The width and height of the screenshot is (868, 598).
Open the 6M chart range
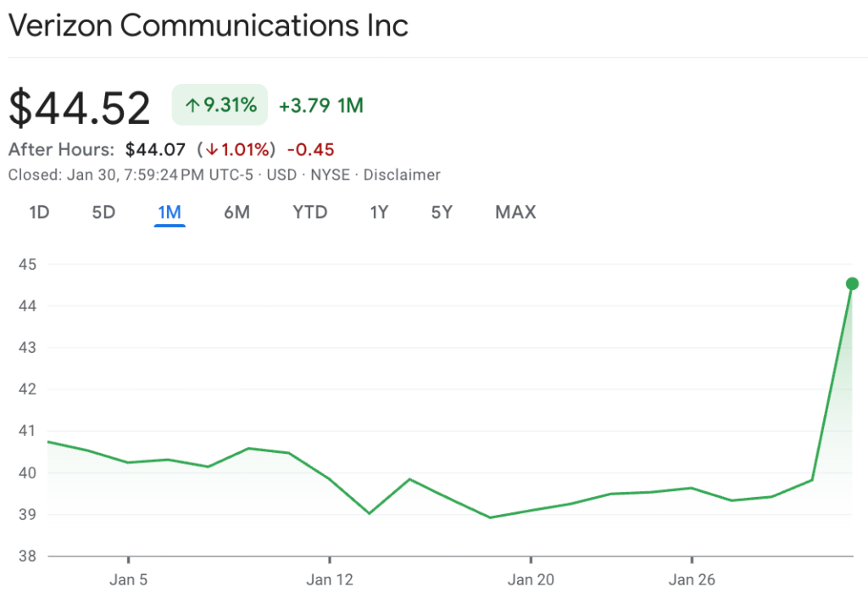[236, 212]
